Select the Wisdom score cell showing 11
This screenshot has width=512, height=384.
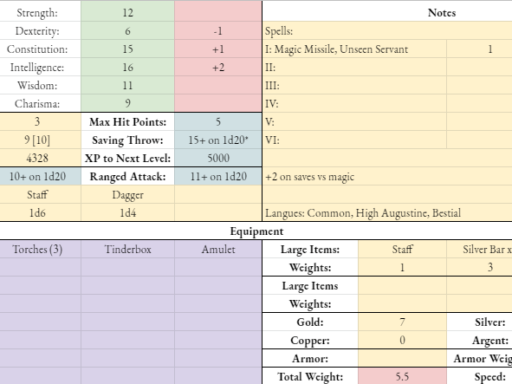coord(127,85)
